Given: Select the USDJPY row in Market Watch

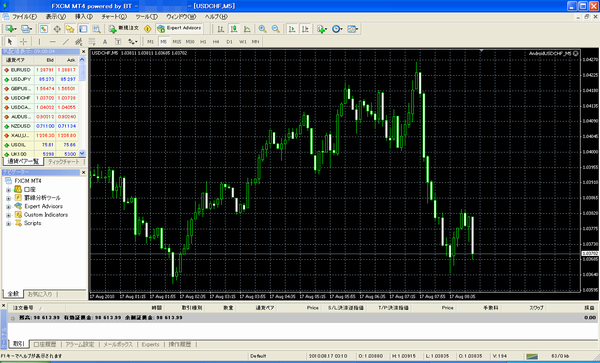Looking at the screenshot, I should point(40,79).
